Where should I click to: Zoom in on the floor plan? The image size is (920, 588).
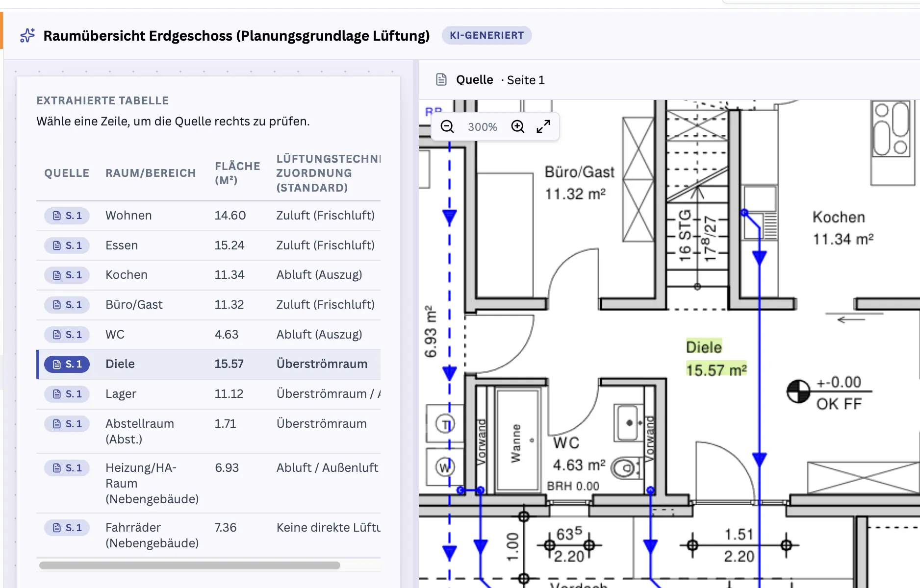(x=518, y=127)
